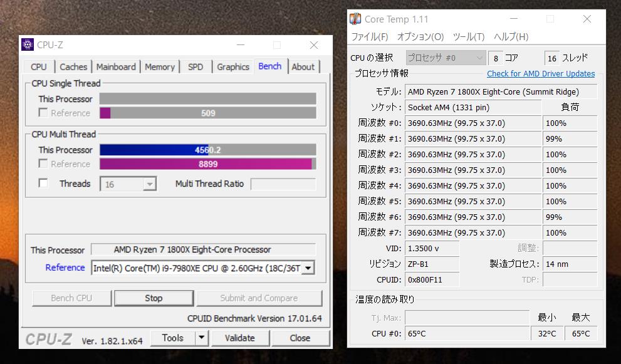Open the プロセッサ #0 selection dropdown
Screen dimensions: 621x364
point(445,58)
